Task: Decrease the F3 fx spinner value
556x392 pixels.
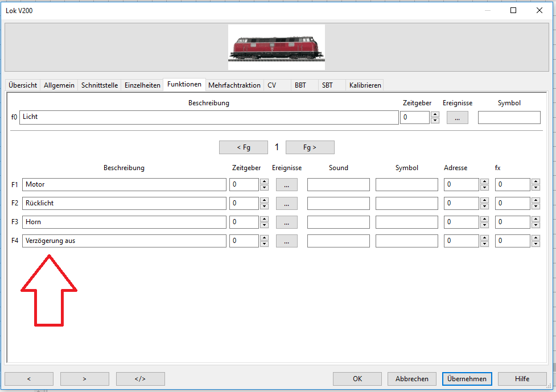Action: tap(536, 225)
